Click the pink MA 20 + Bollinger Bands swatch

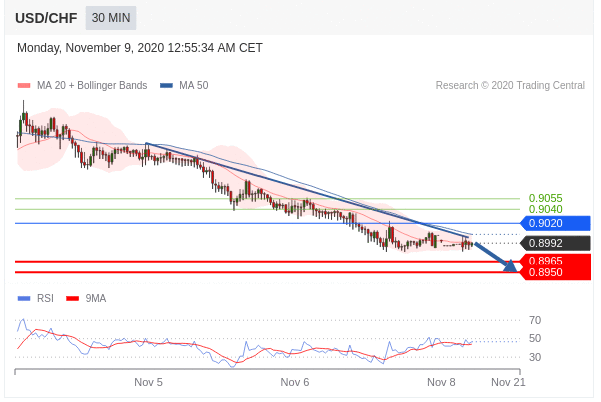coord(24,85)
